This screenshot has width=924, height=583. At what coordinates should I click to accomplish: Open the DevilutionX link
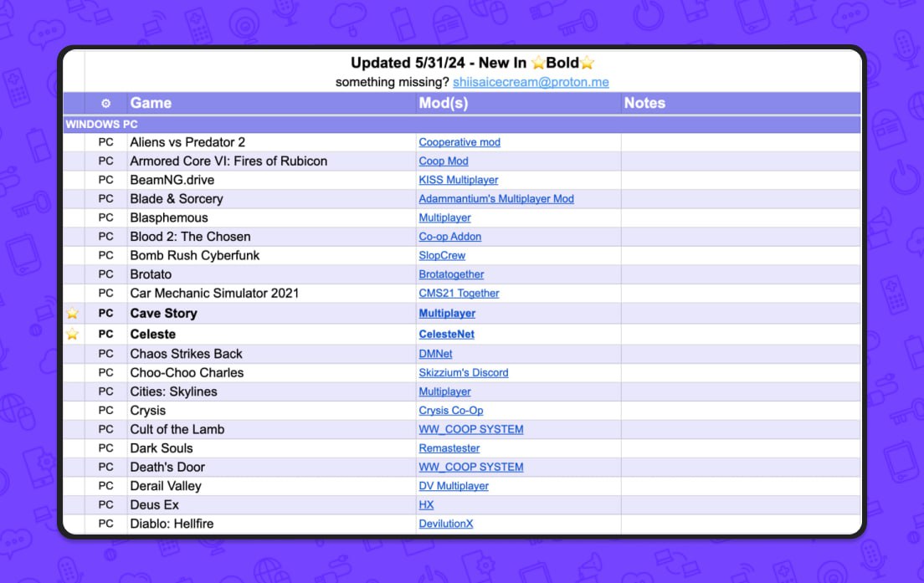pyautogui.click(x=446, y=524)
